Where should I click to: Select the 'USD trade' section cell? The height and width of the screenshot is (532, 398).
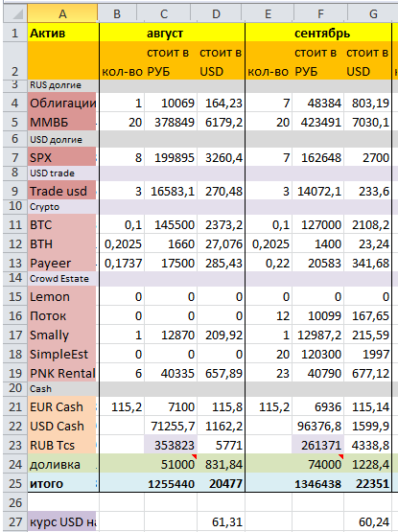[x=63, y=173]
